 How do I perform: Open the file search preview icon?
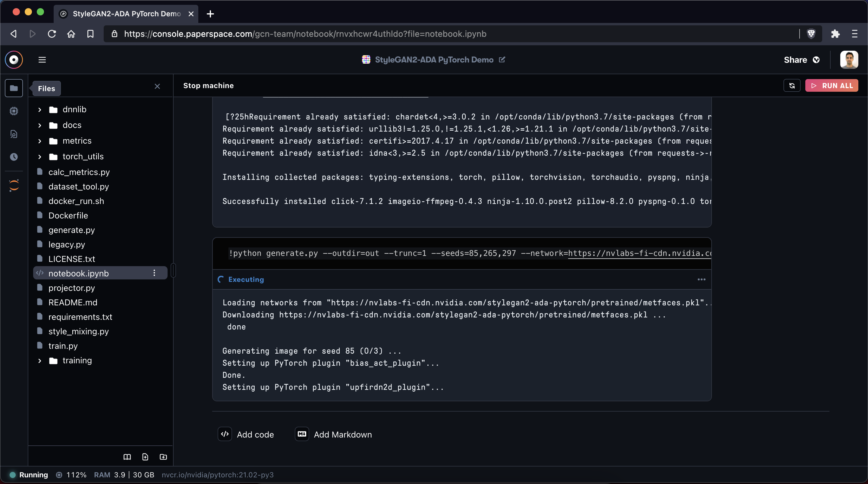point(14,134)
